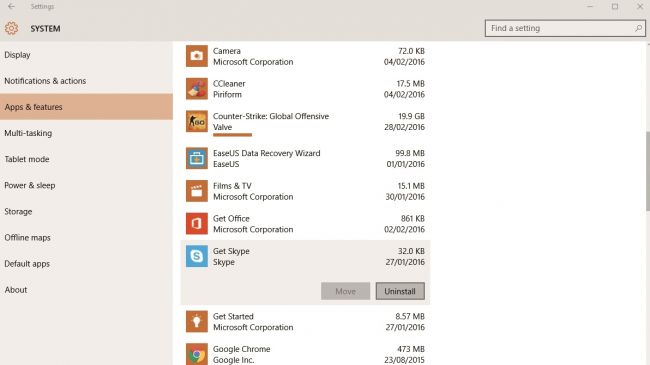Click the Films & TV app icon

point(196,191)
